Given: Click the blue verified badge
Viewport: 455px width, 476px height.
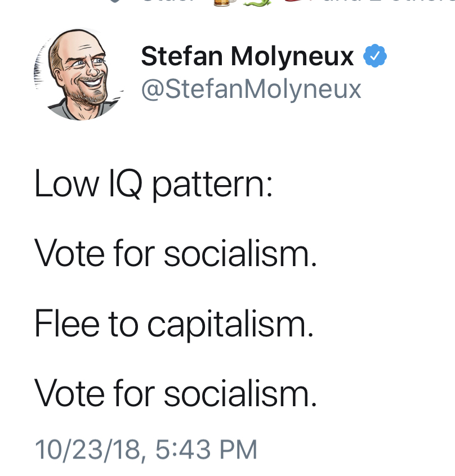Looking at the screenshot, I should click(x=375, y=56).
